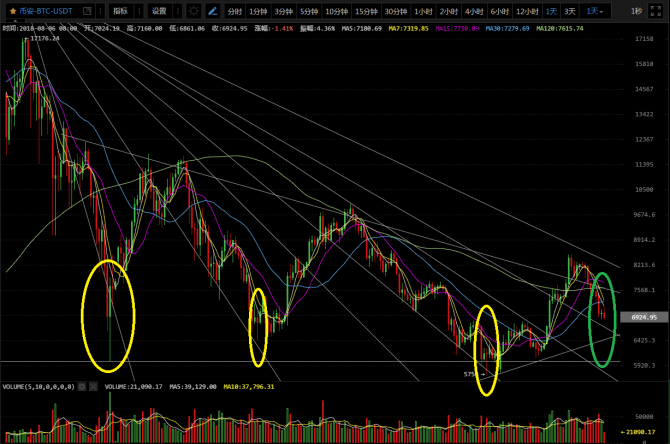Choose the 1小时 timeframe
Image resolution: width=670 pixels, height=444 pixels.
[422, 11]
